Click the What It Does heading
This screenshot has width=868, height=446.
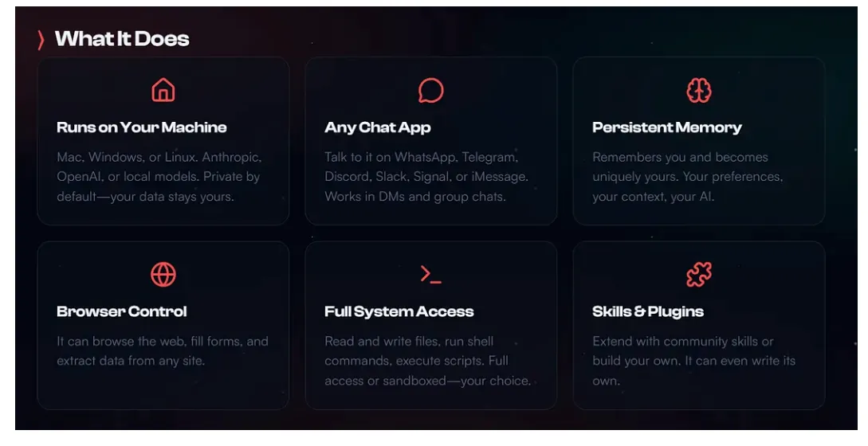(122, 39)
